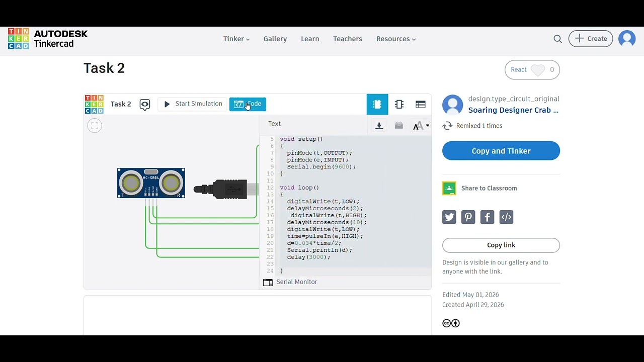Click the Remixed 1 times text
The width and height of the screenshot is (644, 362).
479,126
